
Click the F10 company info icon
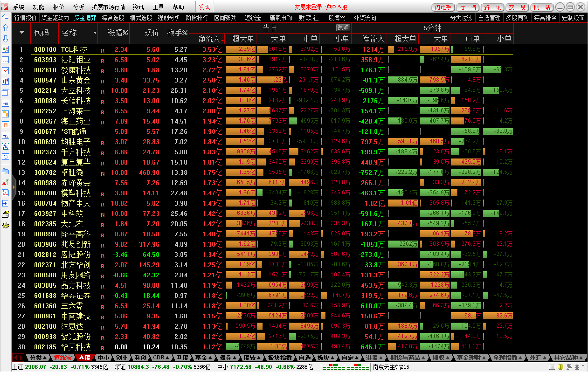click(5, 103)
